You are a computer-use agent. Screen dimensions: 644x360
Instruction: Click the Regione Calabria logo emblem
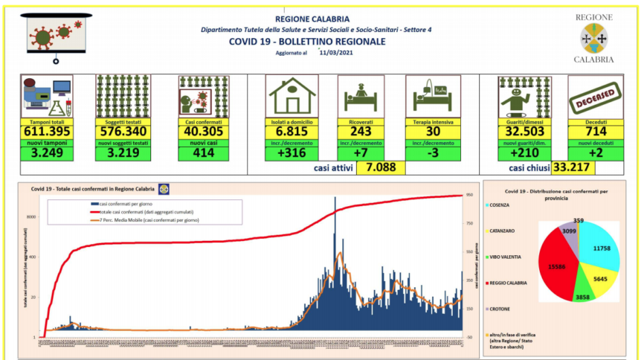click(593, 37)
